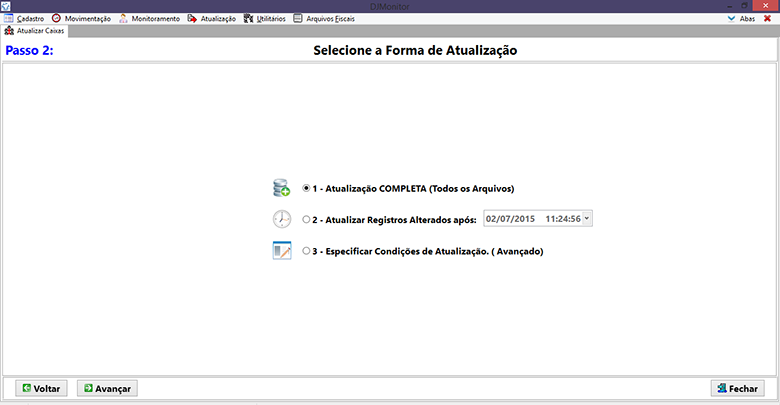Screen dimensions: 780x405
Task: Click the Cadastro menu icon
Action: (9, 18)
